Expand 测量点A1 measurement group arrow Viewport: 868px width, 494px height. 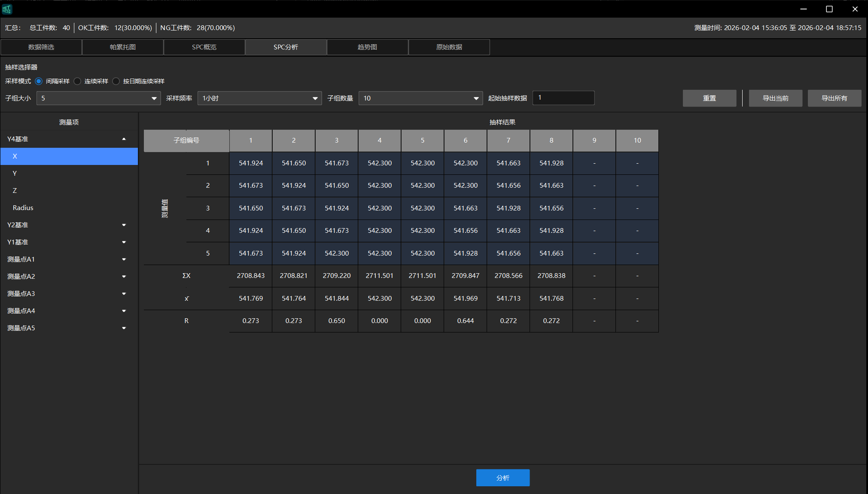[x=124, y=259]
